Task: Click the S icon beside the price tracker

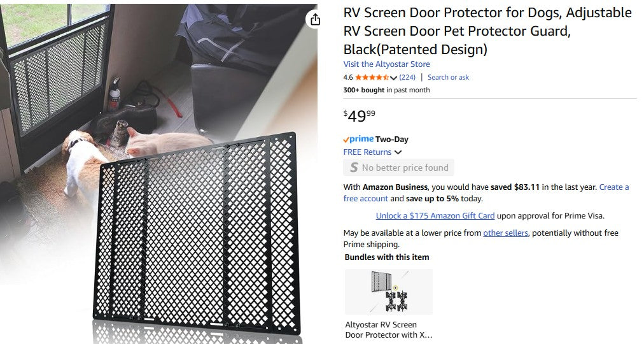Action: [x=354, y=168]
